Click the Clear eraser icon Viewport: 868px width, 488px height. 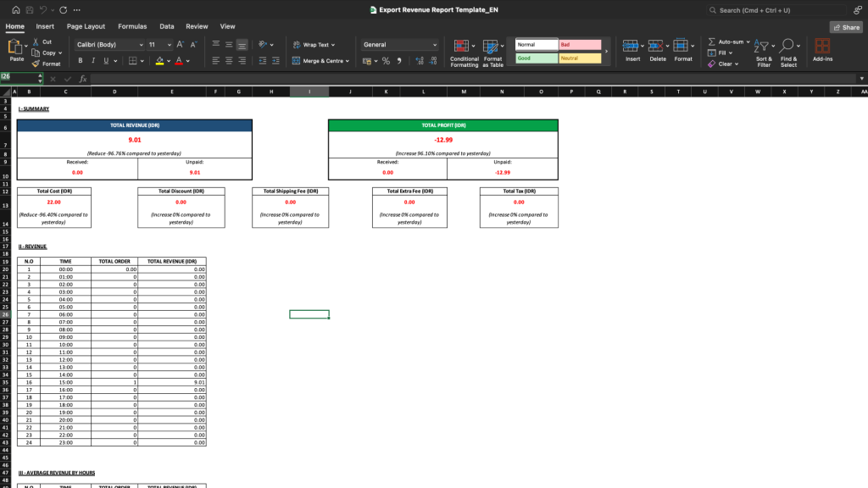[711, 64]
